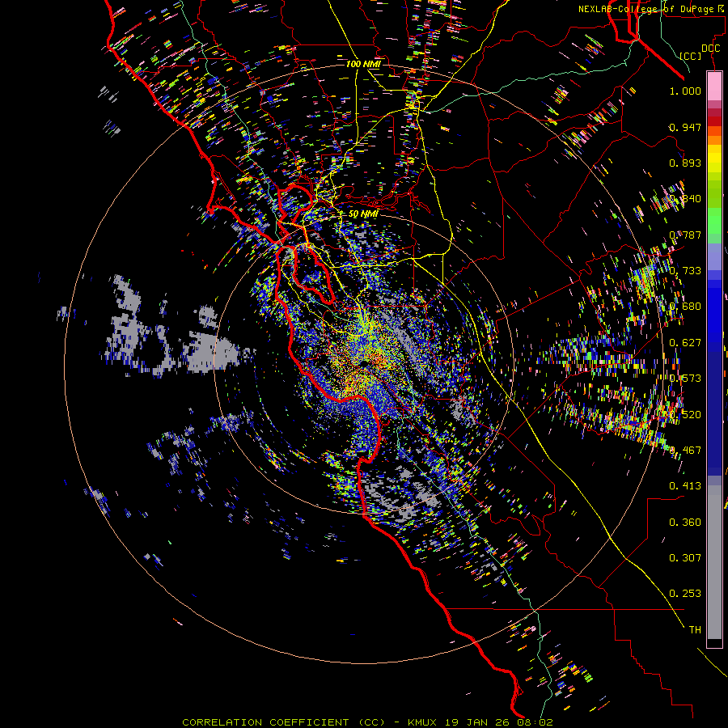Click the 0.840 legend value
This screenshot has width=728, height=728.
(x=685, y=199)
